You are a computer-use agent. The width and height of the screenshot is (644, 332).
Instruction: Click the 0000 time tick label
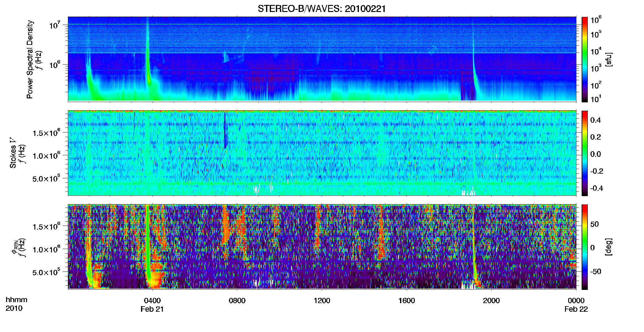pos(576,301)
